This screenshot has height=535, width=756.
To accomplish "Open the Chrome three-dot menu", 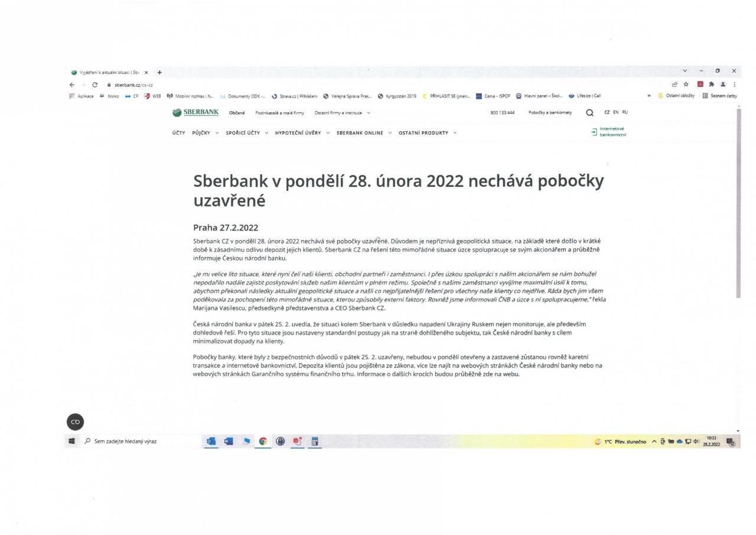I will pos(734,85).
